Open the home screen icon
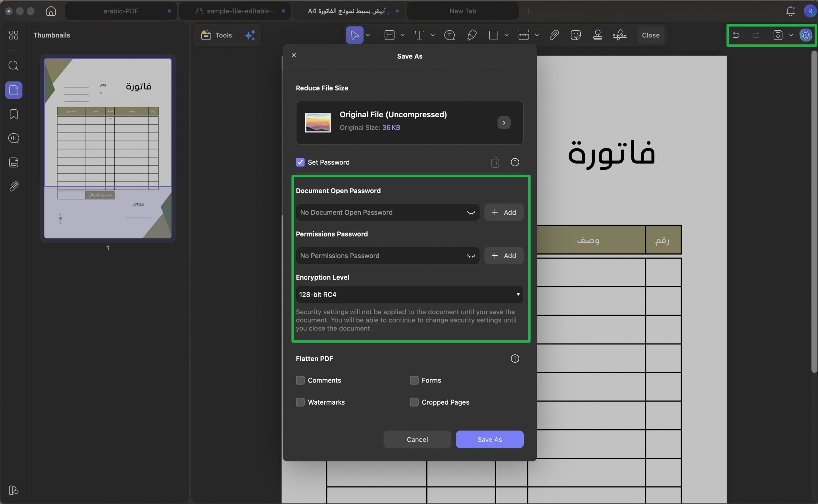 (x=51, y=11)
